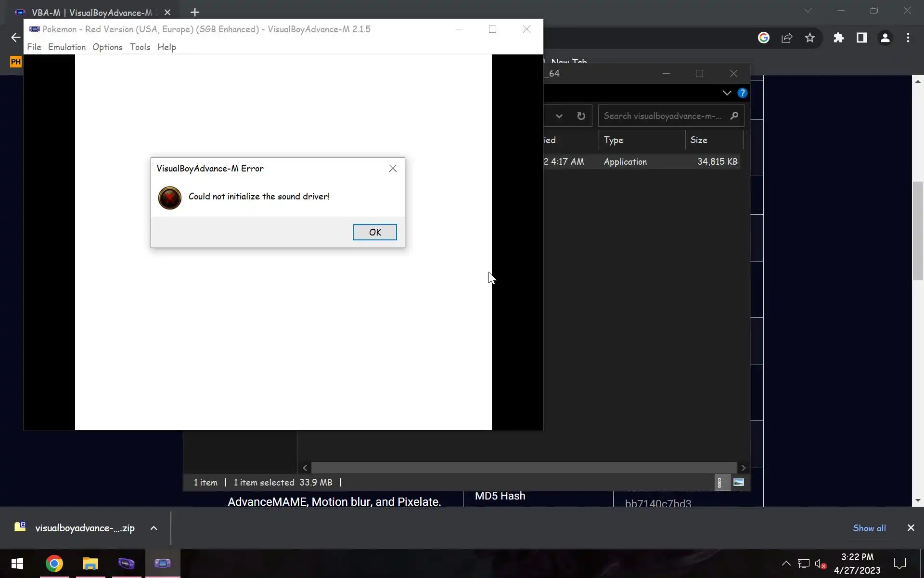Expand the visualboyadvance zip download options arrow
This screenshot has height=578, width=924.
[x=154, y=528]
